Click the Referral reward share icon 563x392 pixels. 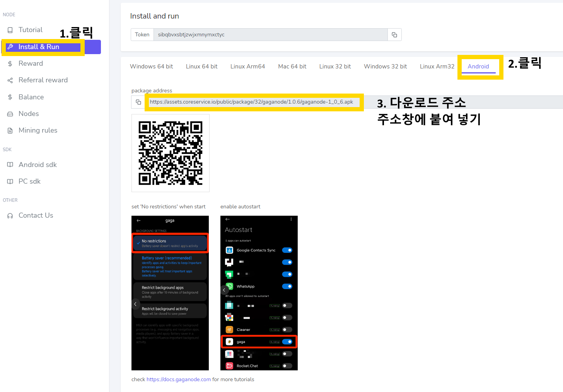coord(10,80)
